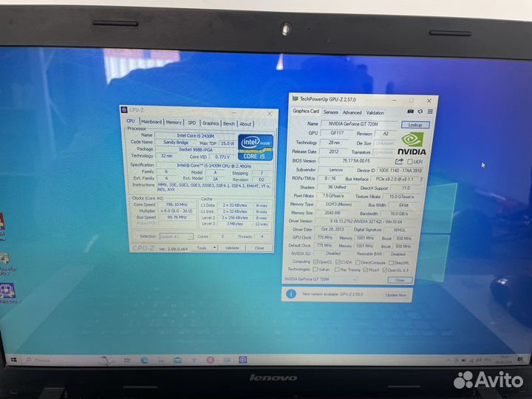Click the Validate button in CPU-Z
The width and height of the screenshot is (532, 399).
coord(232,248)
